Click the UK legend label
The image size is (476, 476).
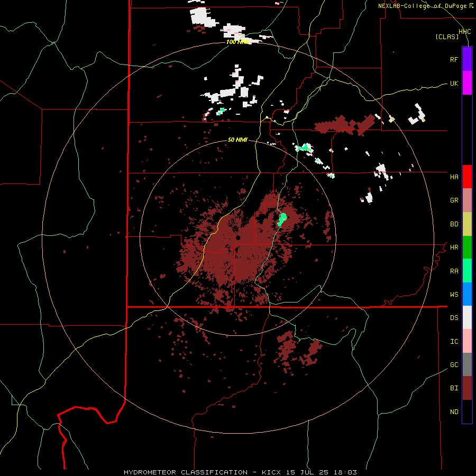coord(454,83)
